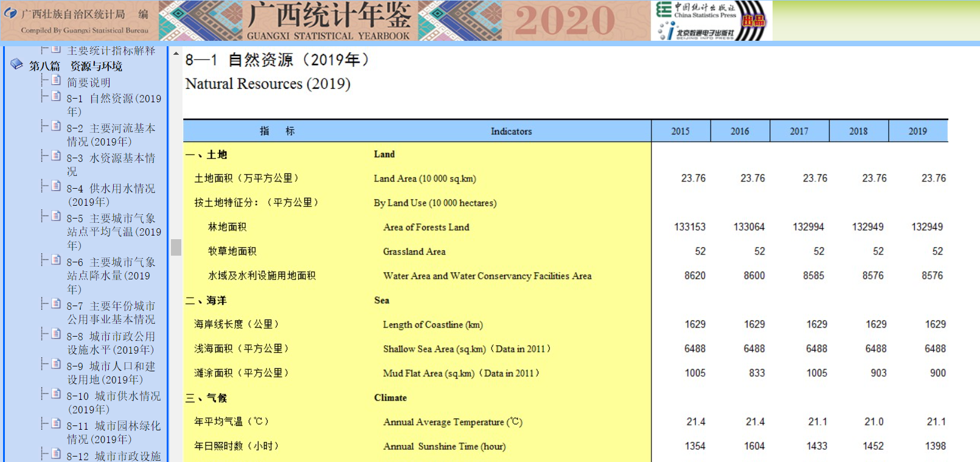Open table 8-3 水资源基本情况
The image size is (980, 462).
click(111, 164)
